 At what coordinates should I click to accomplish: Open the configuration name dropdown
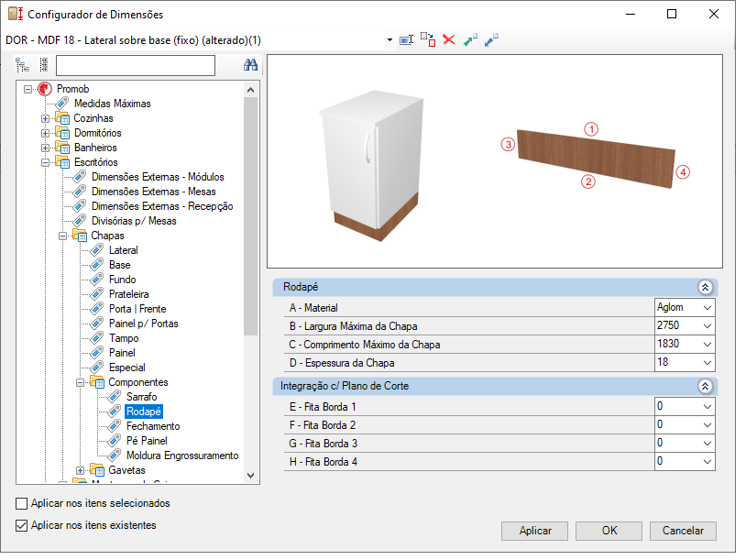(389, 40)
